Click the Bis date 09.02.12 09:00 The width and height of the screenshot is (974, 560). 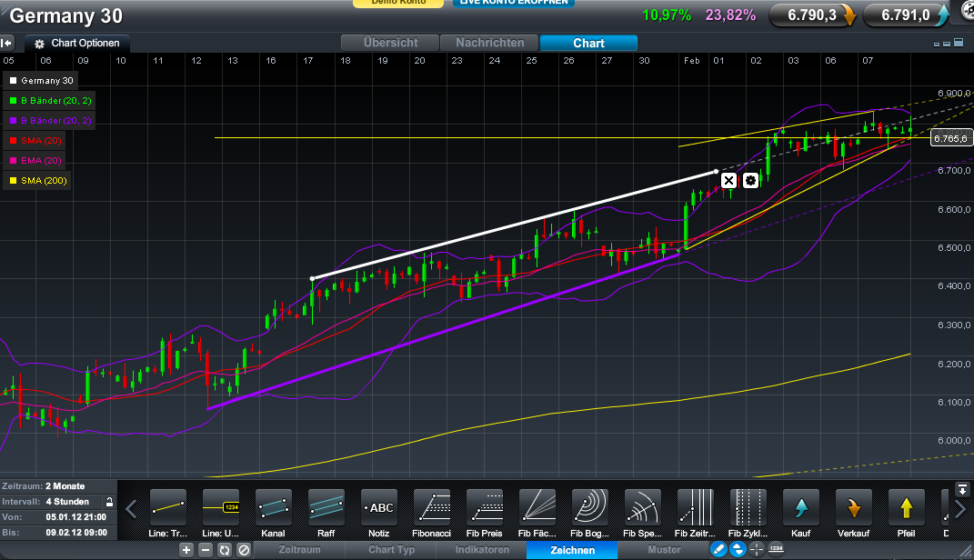[76, 533]
